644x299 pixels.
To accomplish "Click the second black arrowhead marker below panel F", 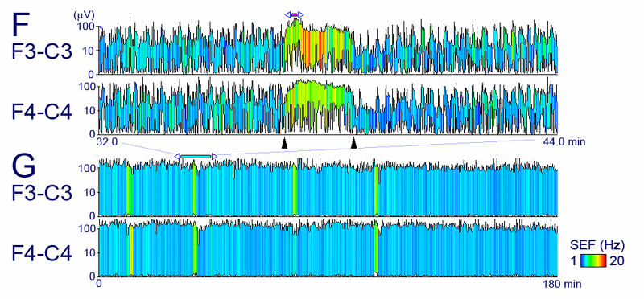I will 353,143.
